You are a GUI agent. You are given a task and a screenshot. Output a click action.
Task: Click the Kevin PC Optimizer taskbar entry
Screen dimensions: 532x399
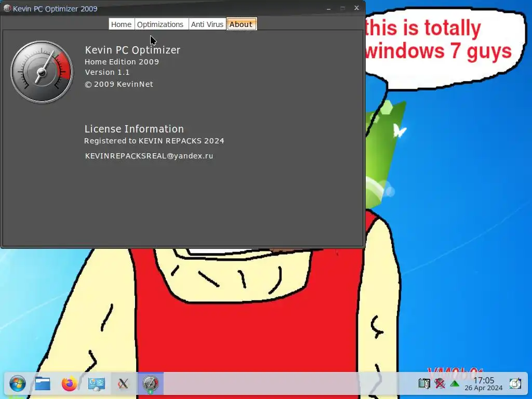click(150, 384)
